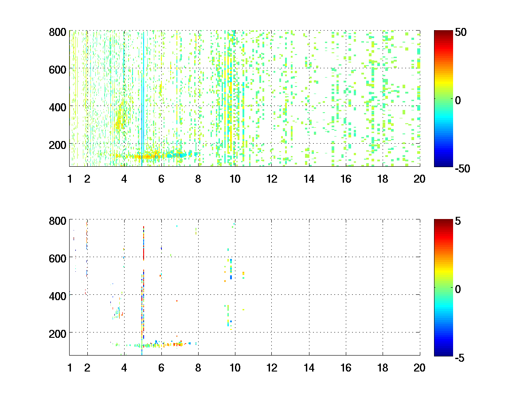
Task: Click x-axis tick 1 under top plot
Action: tap(70, 179)
